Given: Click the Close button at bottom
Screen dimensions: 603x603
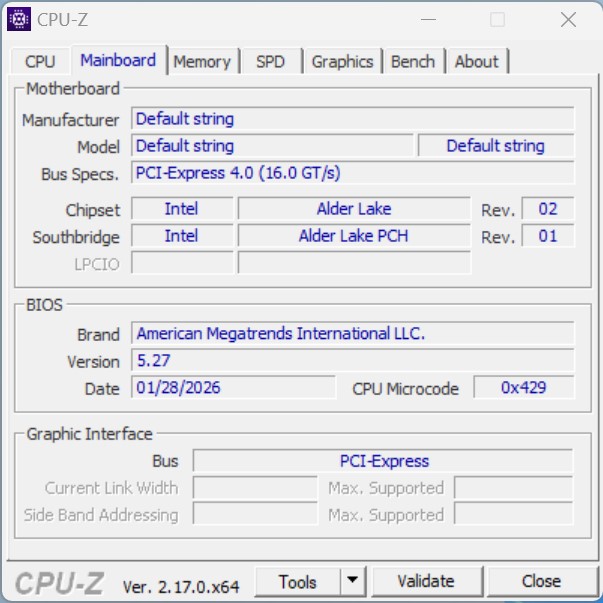Looking at the screenshot, I should (x=541, y=581).
